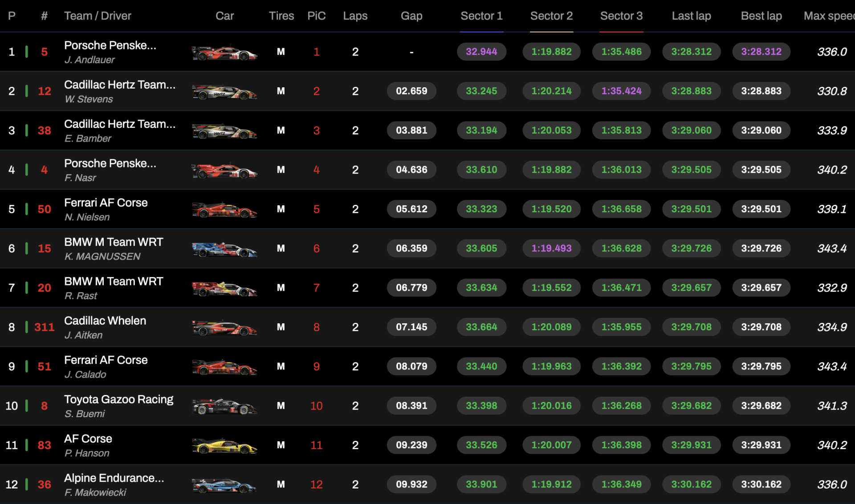
Task: Click the 33.664 sector 1 time
Action: click(x=481, y=327)
